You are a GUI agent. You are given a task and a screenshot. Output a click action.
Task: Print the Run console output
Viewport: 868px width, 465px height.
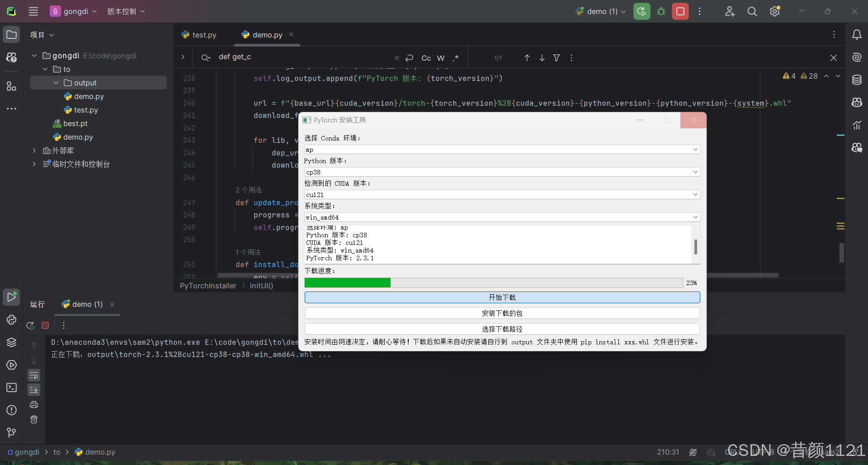tap(34, 404)
